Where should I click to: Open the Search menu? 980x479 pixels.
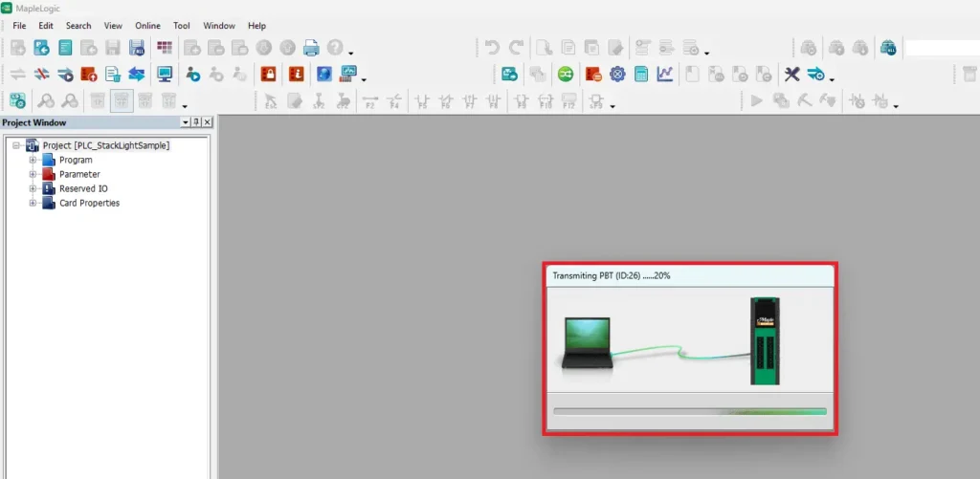click(78, 26)
